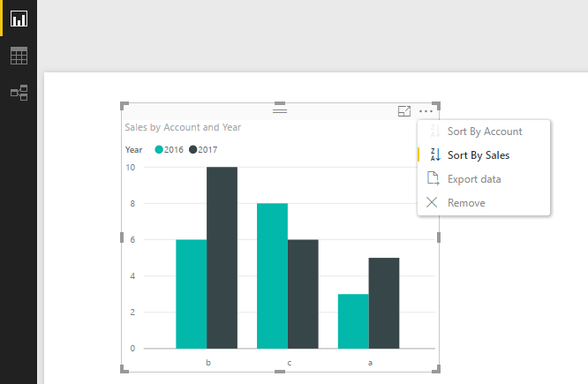The width and height of the screenshot is (588, 384).
Task: Select the dark 2017 bar for account c
Action: (303, 294)
